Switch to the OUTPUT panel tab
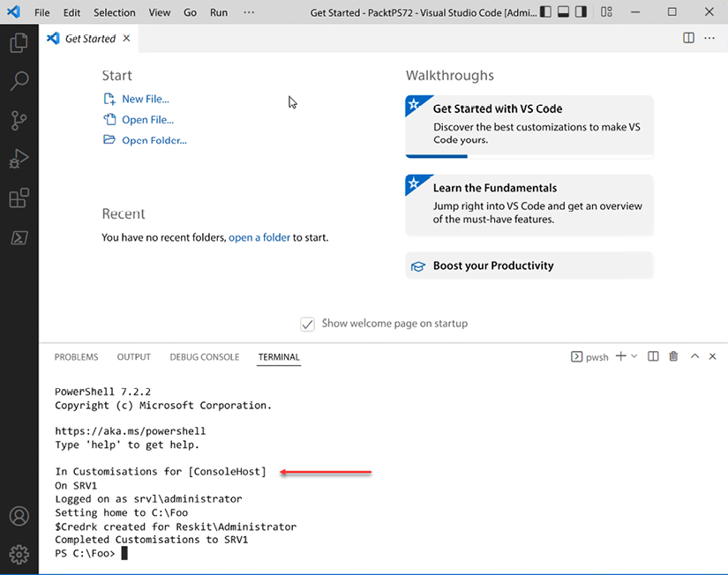728x575 pixels. pos(134,357)
